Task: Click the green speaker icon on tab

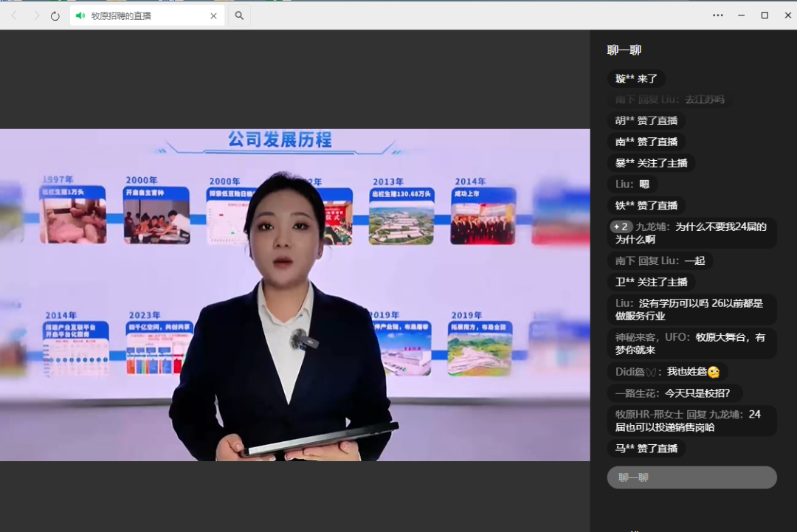Action: tap(80, 15)
